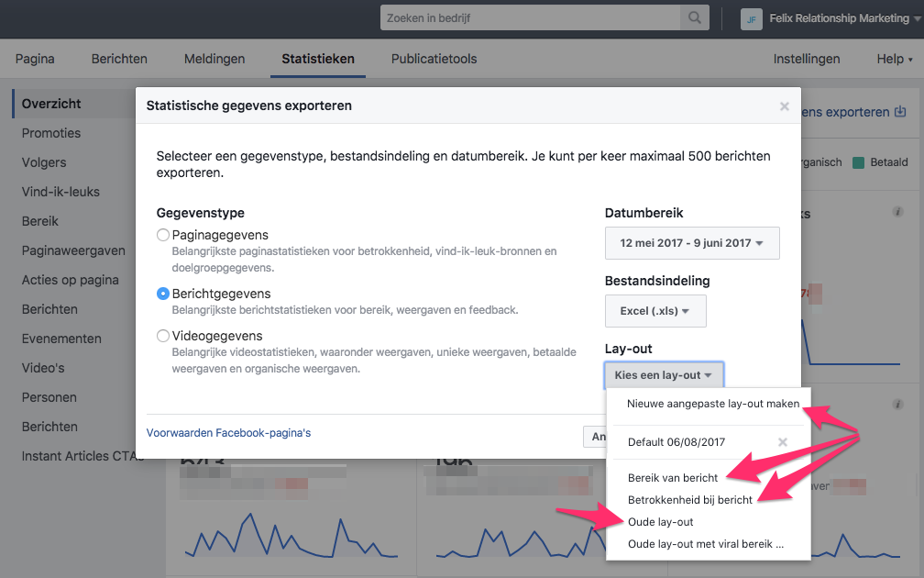The width and height of the screenshot is (924, 578).
Task: Choose the Videogegevens radio button
Action: (x=163, y=336)
